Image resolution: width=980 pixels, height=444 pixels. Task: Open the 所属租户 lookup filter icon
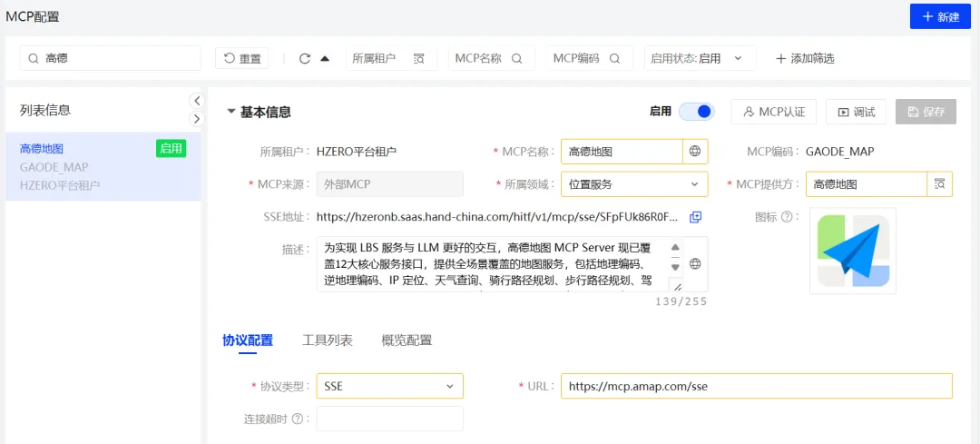pos(418,58)
